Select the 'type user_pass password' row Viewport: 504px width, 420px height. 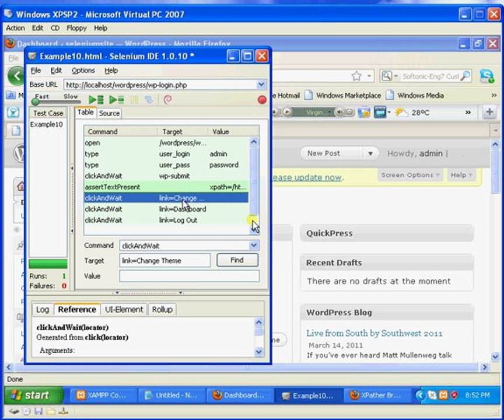point(166,165)
